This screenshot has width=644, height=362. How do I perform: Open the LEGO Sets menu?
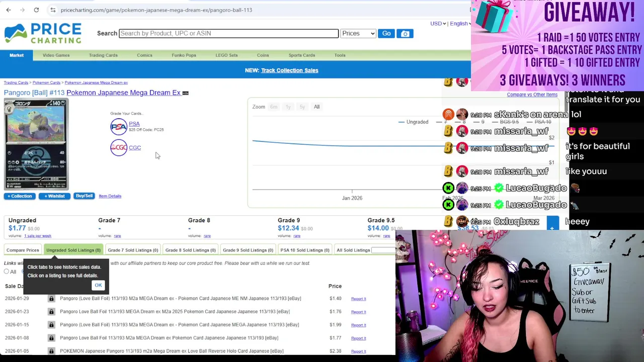[226, 55]
